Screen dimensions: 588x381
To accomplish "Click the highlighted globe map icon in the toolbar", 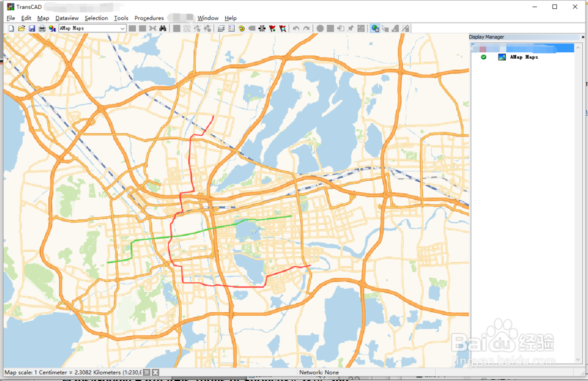I will [375, 28].
